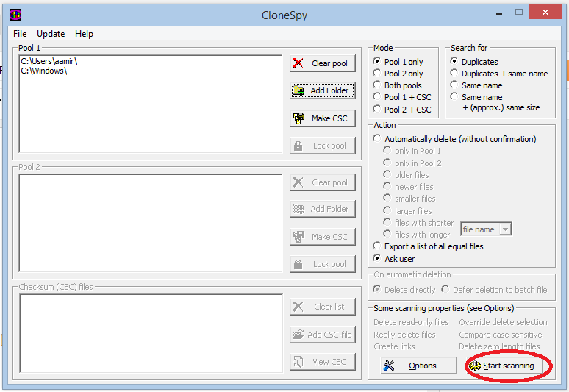569x392 pixels.
Task: Click Override delete selection property text
Action: coord(503,322)
